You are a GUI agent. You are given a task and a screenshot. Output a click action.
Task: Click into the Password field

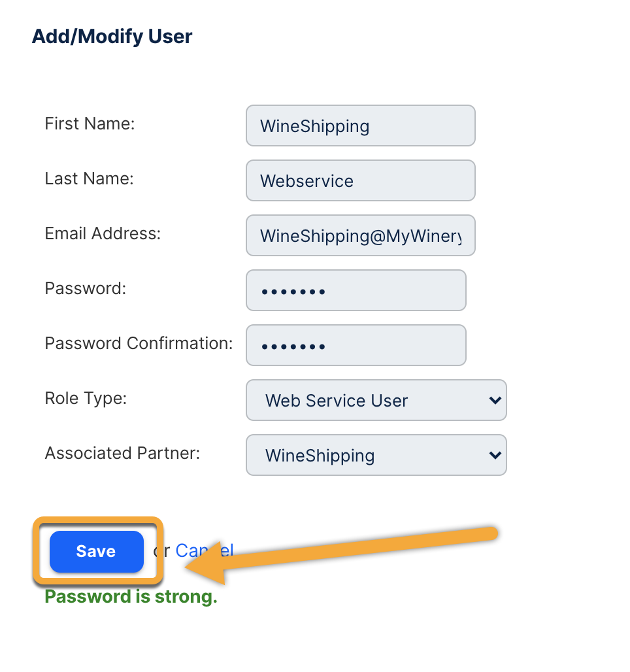coord(356,290)
